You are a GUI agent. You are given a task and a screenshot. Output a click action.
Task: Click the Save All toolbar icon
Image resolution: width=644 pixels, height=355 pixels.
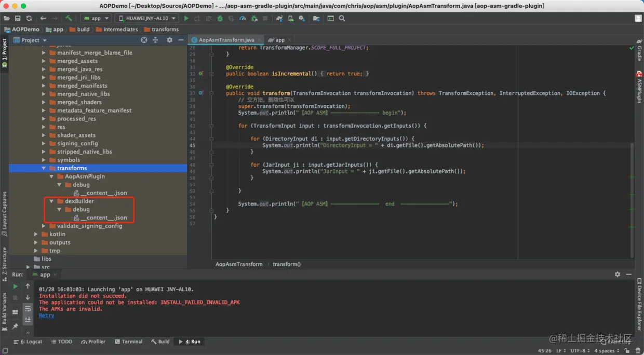18,18
